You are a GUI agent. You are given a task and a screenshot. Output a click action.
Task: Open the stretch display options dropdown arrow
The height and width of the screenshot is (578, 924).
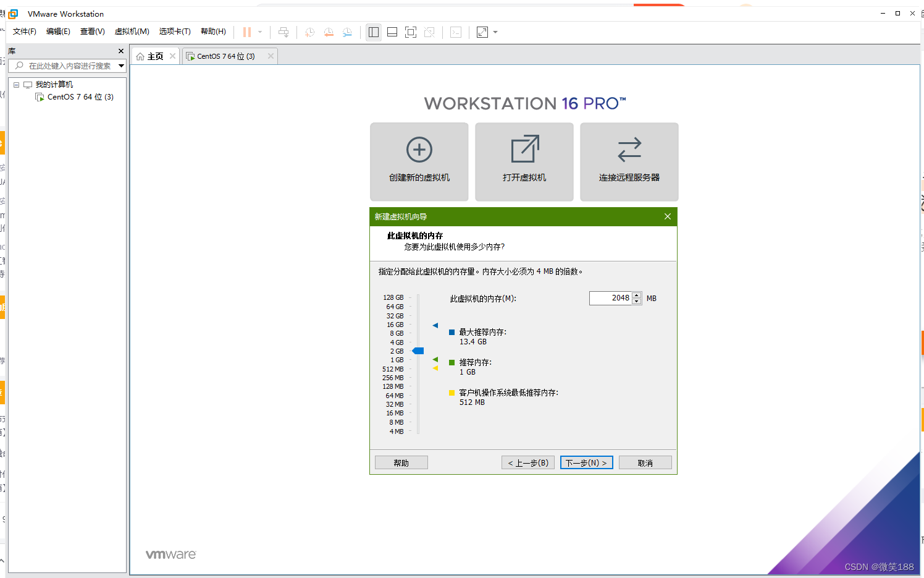(495, 32)
